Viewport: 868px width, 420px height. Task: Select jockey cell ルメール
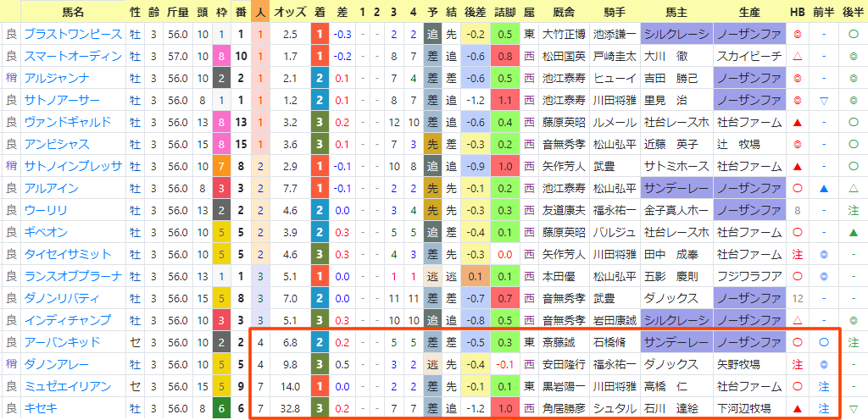(x=615, y=122)
